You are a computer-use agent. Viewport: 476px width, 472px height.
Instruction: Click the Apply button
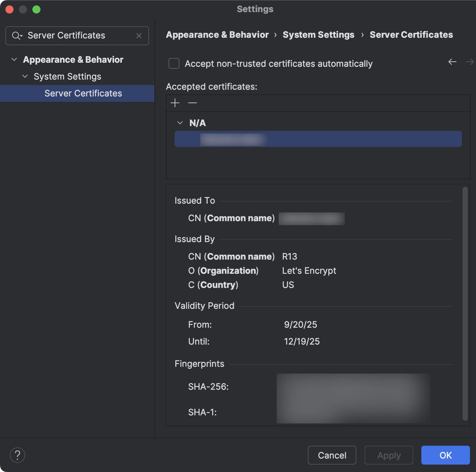(x=388, y=455)
